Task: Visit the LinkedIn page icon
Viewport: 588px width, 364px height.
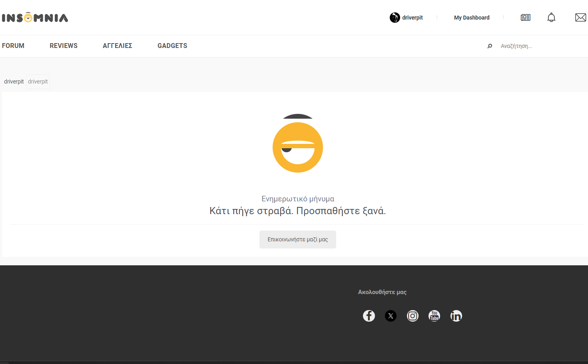Action: pos(456,316)
